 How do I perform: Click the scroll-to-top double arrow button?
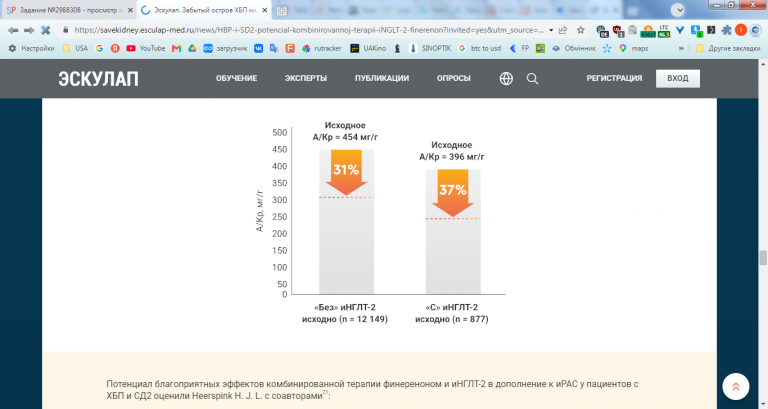(x=736, y=386)
